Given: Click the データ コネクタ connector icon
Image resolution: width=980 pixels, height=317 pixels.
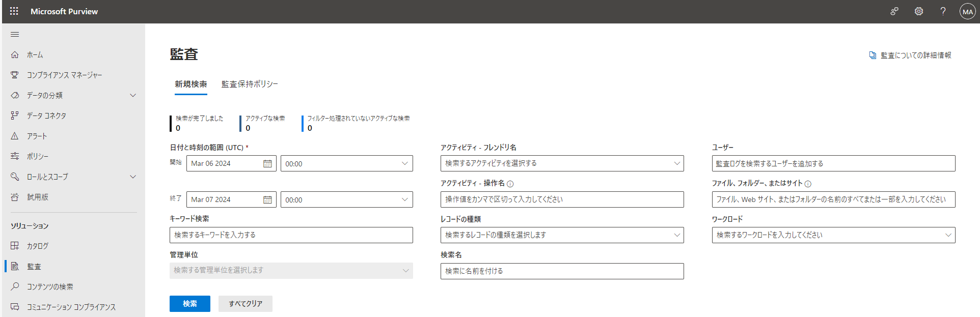Looking at the screenshot, I should point(15,116).
